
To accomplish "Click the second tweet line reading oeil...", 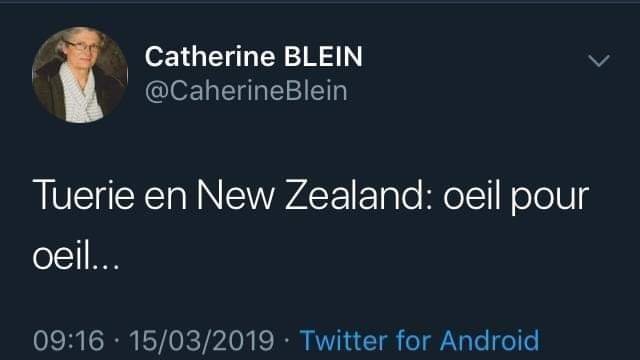I will (76, 257).
